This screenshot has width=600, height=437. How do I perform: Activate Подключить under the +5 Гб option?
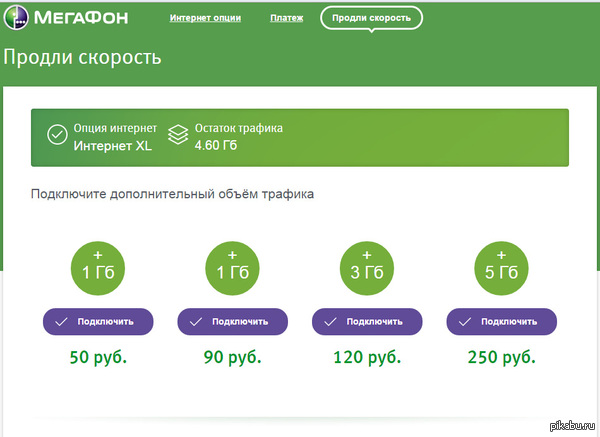(x=501, y=321)
